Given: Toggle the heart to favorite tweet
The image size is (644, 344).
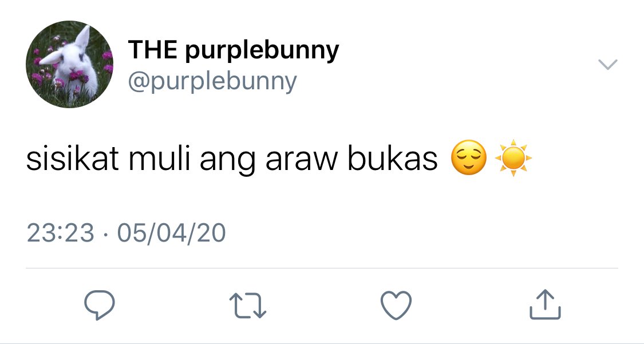Looking at the screenshot, I should [x=396, y=305].
